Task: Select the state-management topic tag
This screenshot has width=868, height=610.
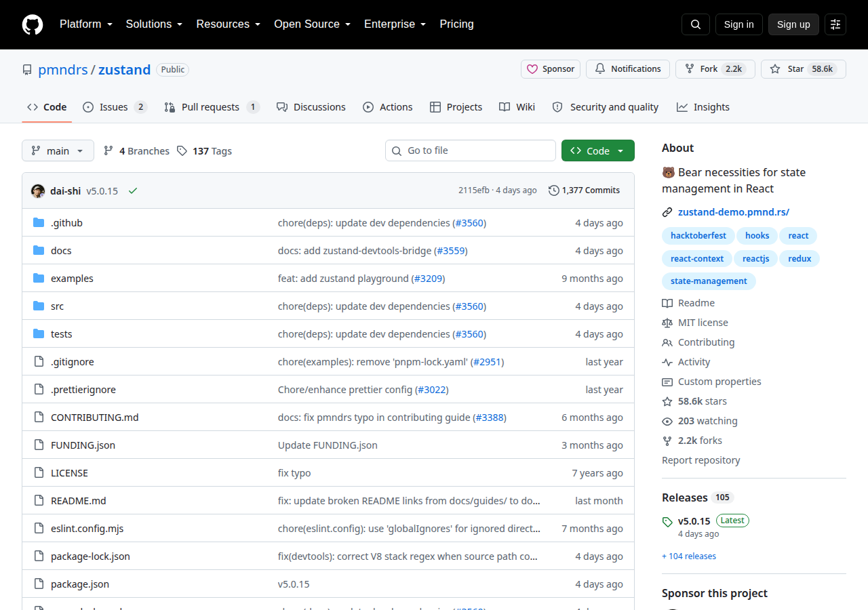Action: (709, 281)
